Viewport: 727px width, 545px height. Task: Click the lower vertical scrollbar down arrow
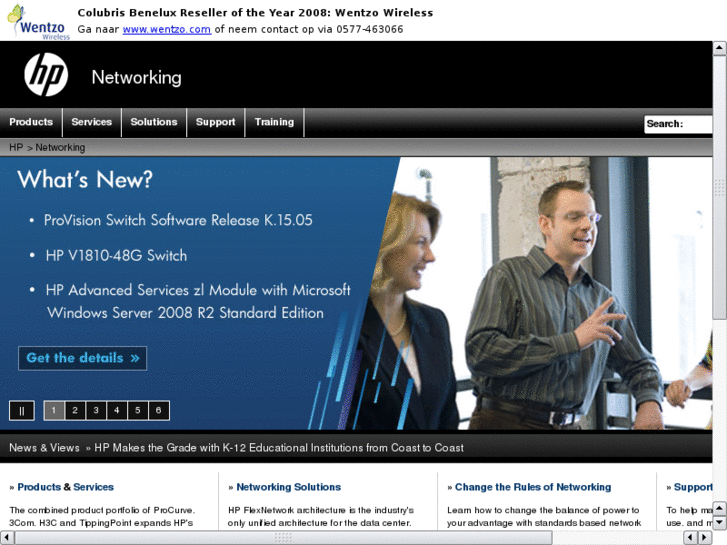720,522
